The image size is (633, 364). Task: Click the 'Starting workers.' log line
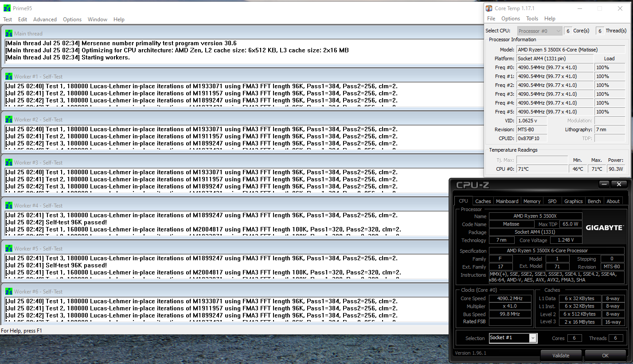67,58
